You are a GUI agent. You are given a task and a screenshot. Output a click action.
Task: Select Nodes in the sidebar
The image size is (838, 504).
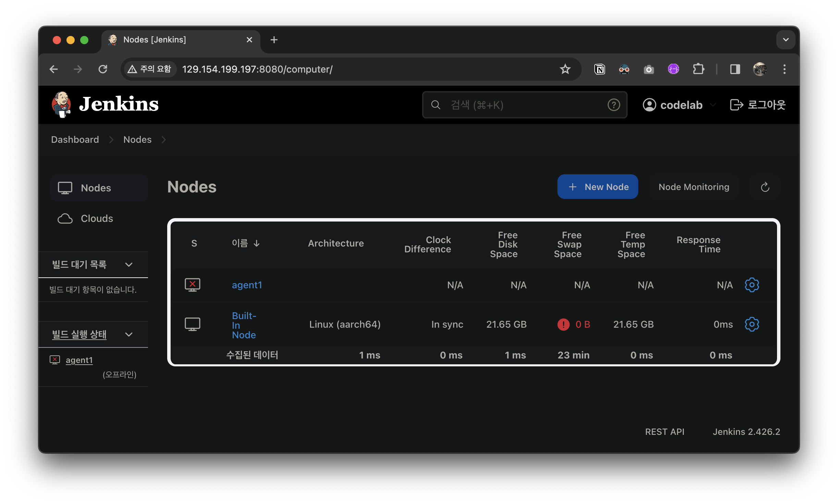pyautogui.click(x=96, y=188)
